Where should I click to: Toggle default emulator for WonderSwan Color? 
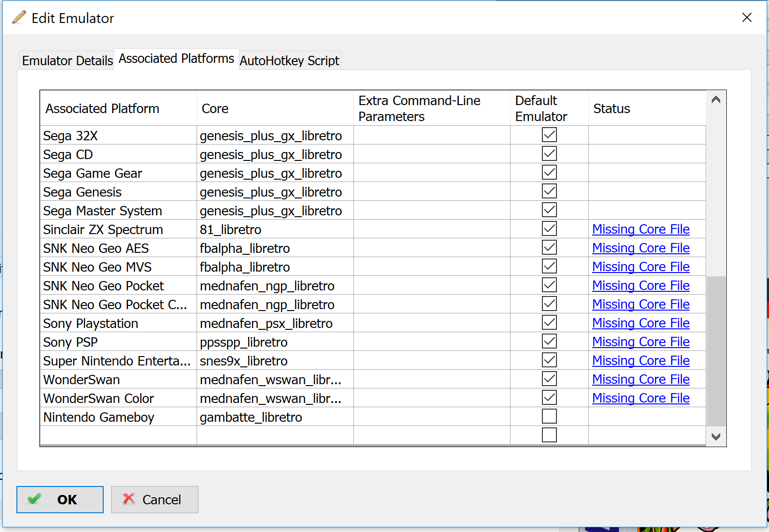point(549,398)
